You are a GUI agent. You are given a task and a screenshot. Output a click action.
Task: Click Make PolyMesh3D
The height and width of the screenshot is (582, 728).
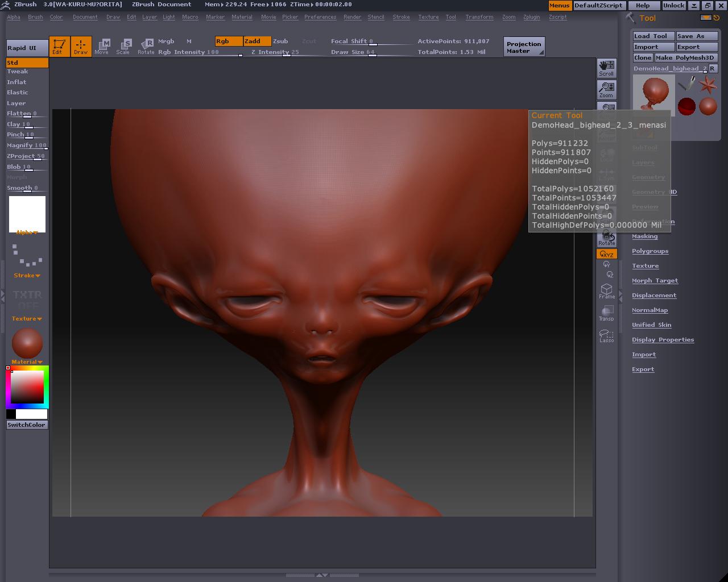[x=686, y=57]
